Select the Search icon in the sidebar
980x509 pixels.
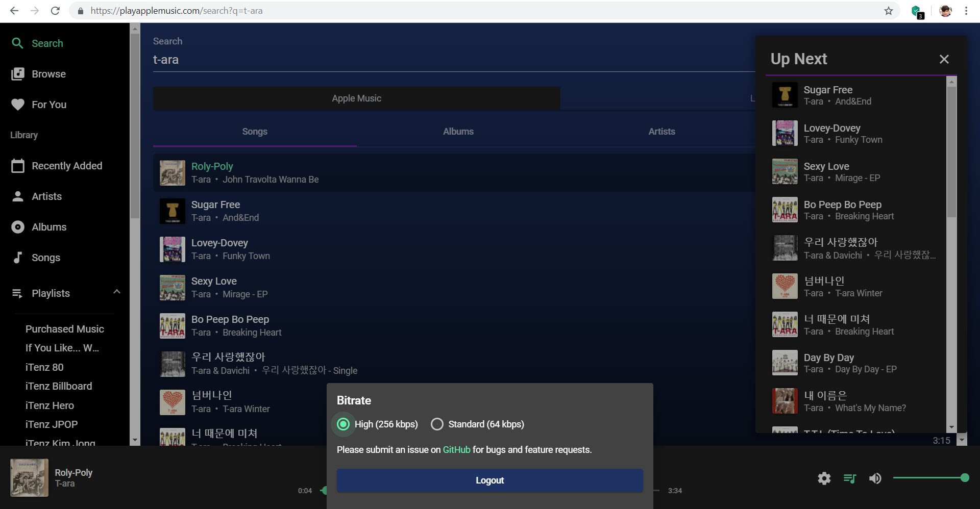17,43
